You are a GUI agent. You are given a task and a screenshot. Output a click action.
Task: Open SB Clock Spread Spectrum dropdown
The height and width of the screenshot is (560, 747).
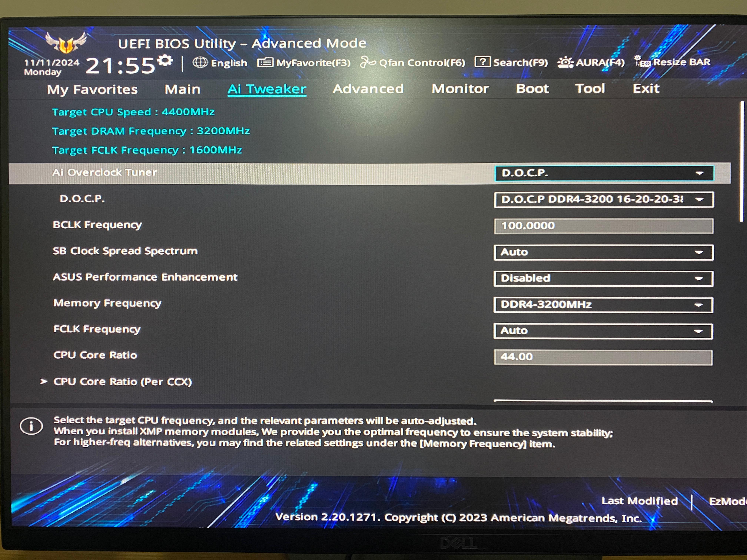[603, 252]
